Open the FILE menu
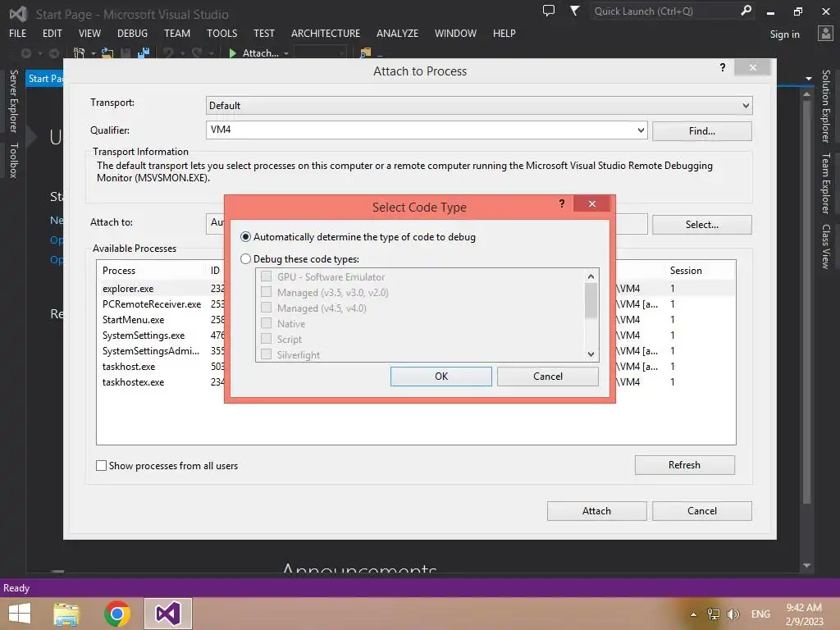The width and height of the screenshot is (840, 630). (x=18, y=33)
